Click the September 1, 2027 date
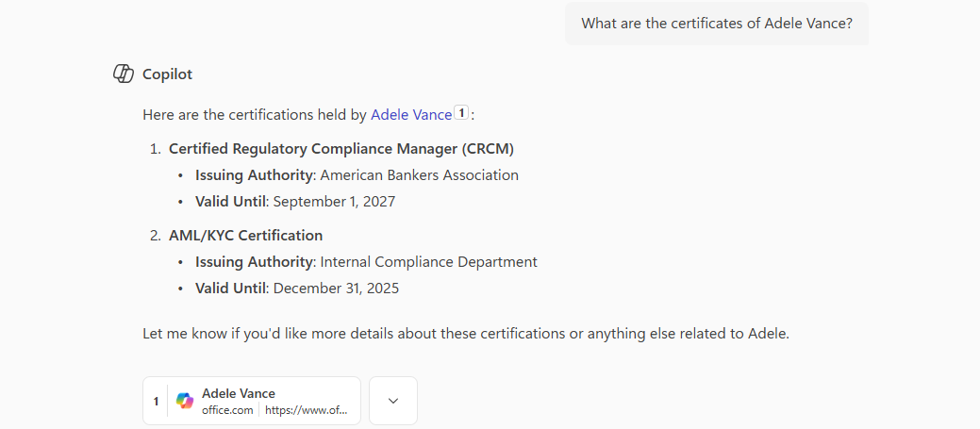 [x=334, y=202]
